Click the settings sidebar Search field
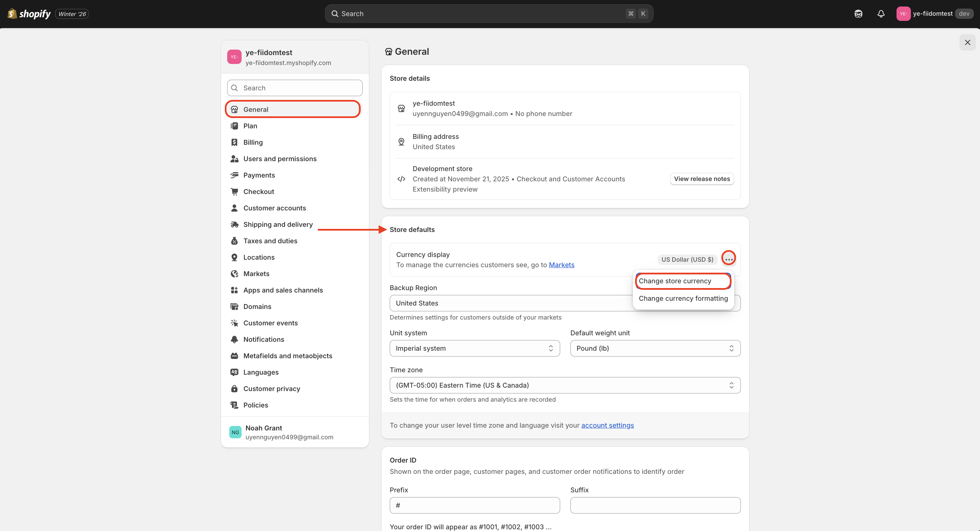Screen dimensions: 980x531 (x=295, y=88)
